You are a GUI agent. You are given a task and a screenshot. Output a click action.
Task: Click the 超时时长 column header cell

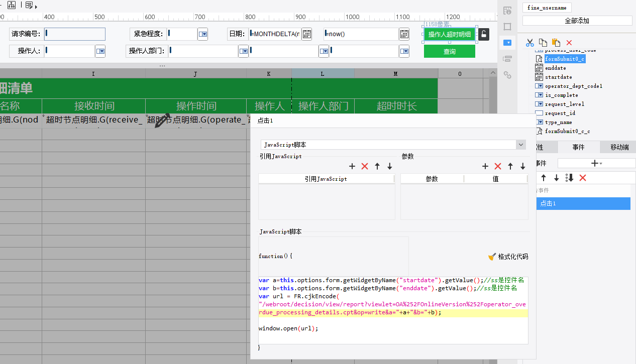tap(396, 106)
